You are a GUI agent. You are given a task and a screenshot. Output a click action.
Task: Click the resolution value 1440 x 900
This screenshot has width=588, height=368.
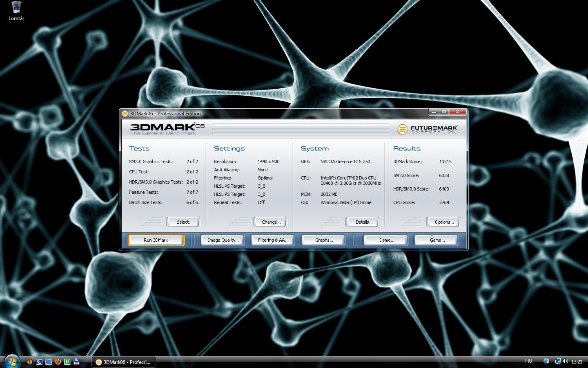(269, 162)
